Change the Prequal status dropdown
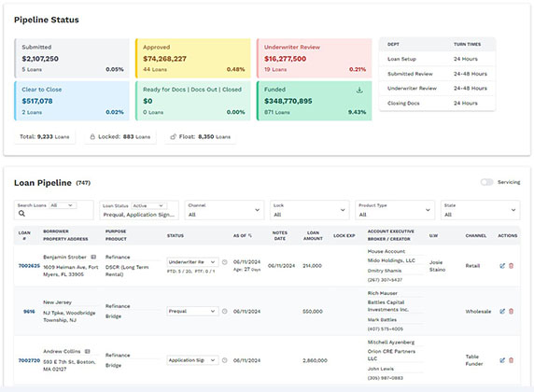Image resolution: width=534 pixels, height=392 pixels. pyautogui.click(x=192, y=312)
